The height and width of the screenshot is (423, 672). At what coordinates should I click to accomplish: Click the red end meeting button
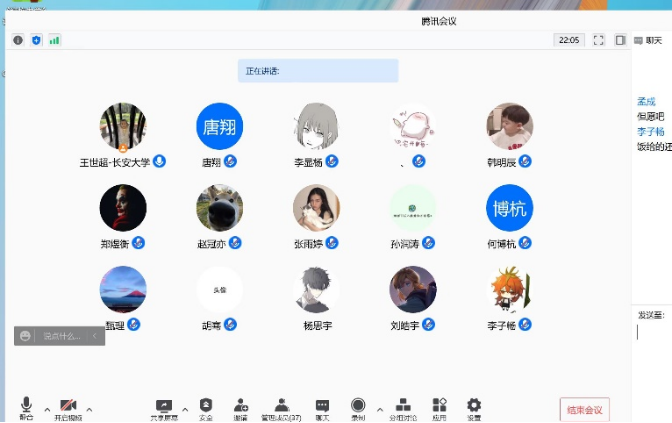[584, 410]
